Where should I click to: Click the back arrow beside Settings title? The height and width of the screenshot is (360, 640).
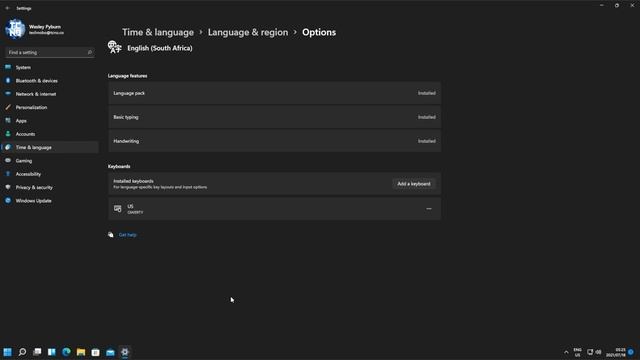click(x=7, y=8)
